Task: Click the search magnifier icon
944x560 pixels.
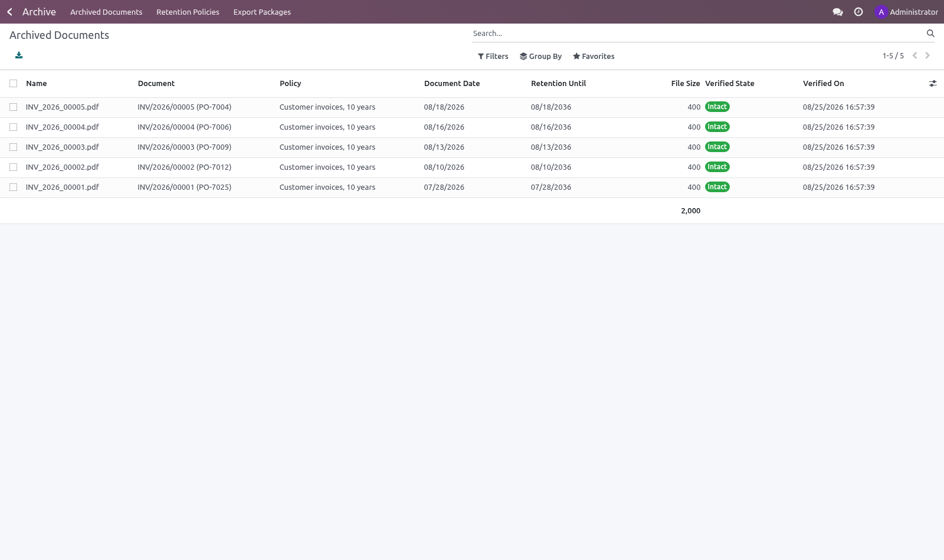Action: (930, 34)
